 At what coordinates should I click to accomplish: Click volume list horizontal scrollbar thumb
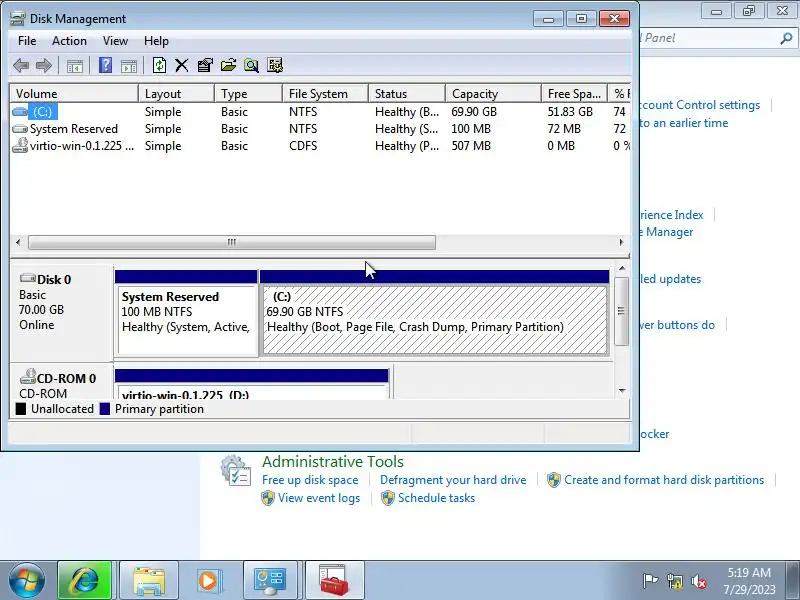(232, 242)
